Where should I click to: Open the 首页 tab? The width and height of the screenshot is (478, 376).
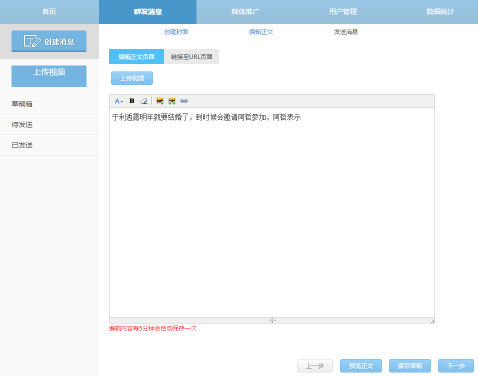[x=49, y=12]
